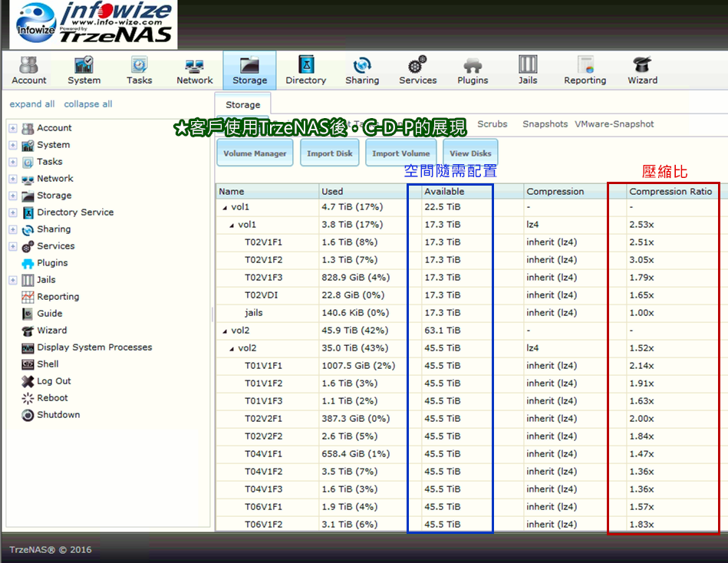Image resolution: width=728 pixels, height=563 pixels.
Task: Open the Account toolbar icon
Action: coord(29,70)
